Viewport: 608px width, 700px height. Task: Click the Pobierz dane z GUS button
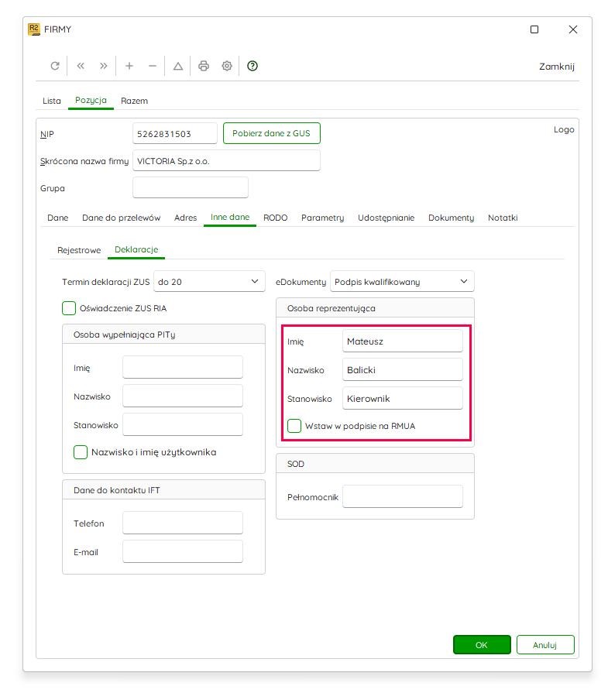coord(271,133)
